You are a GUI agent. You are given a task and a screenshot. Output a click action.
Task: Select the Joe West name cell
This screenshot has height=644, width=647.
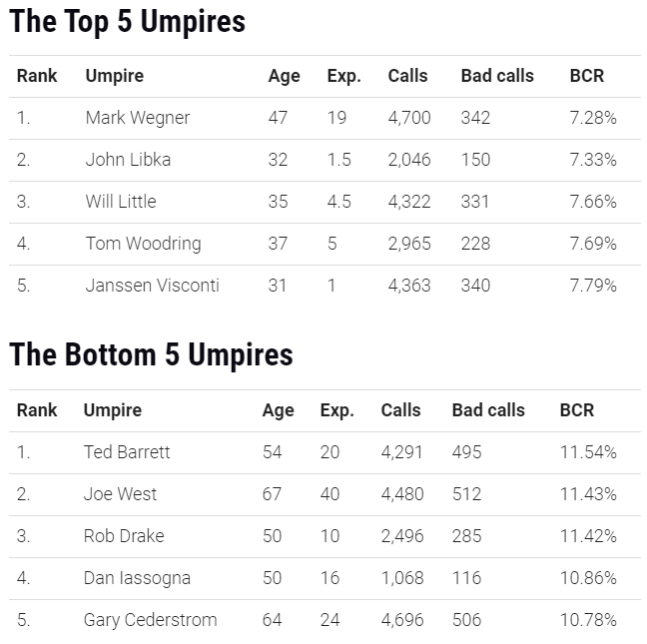tap(120, 494)
